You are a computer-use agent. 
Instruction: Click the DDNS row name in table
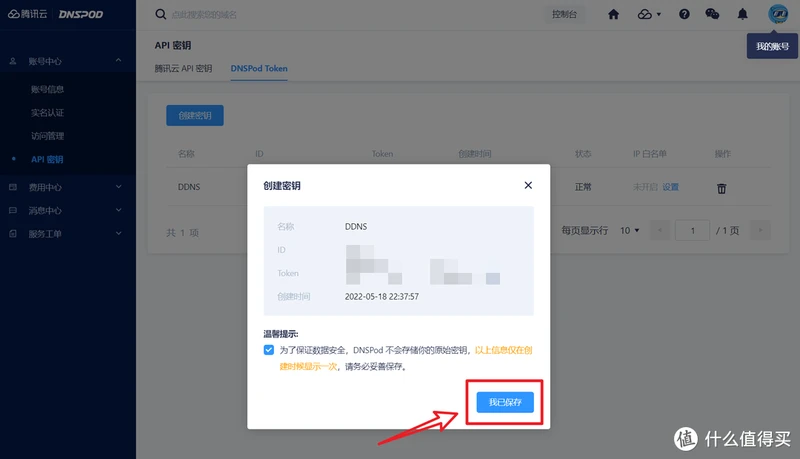189,187
